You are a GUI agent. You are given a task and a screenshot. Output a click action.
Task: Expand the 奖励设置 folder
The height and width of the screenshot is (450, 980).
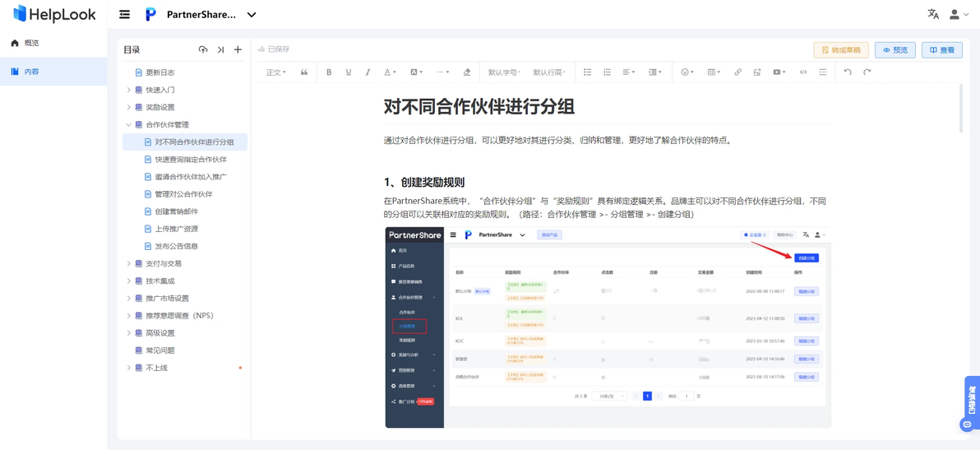(x=129, y=108)
